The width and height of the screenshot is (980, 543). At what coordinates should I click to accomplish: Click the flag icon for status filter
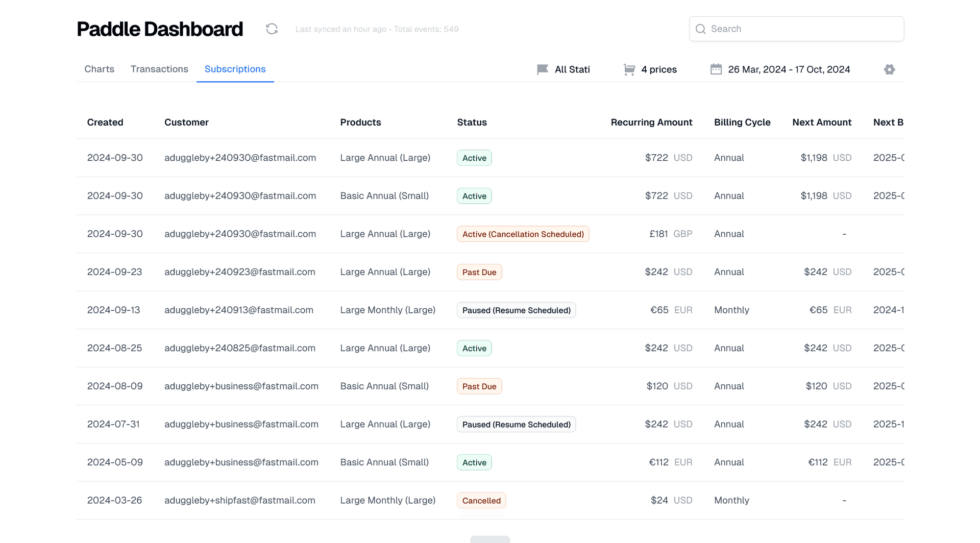tap(542, 69)
